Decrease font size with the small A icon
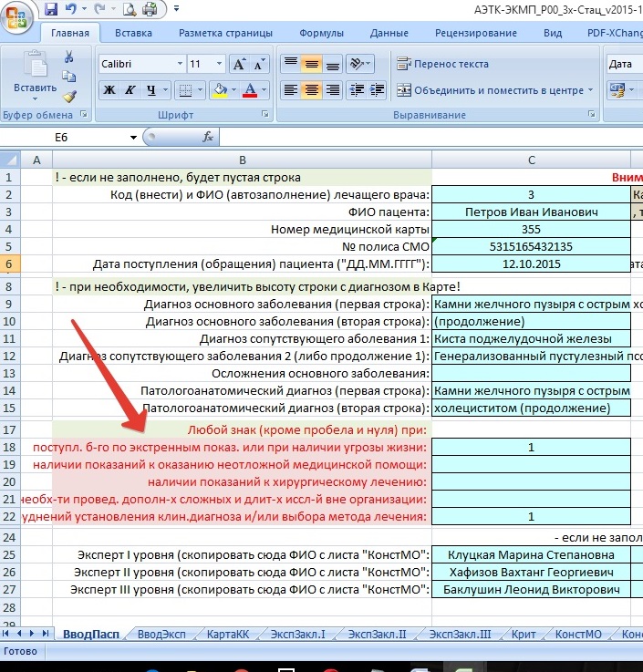Screen dimensions: 643x672 pos(259,65)
